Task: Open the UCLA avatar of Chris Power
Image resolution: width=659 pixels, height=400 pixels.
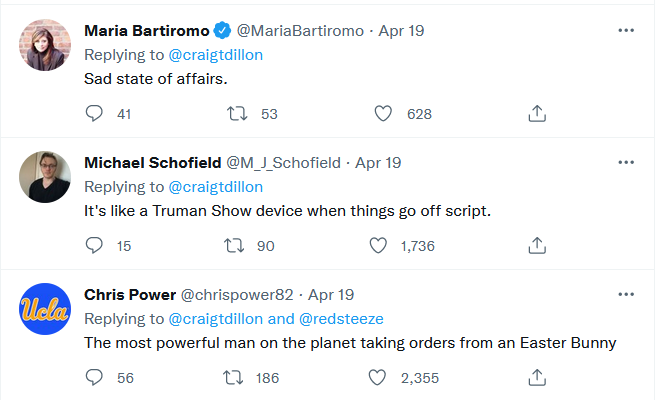Action: (46, 309)
